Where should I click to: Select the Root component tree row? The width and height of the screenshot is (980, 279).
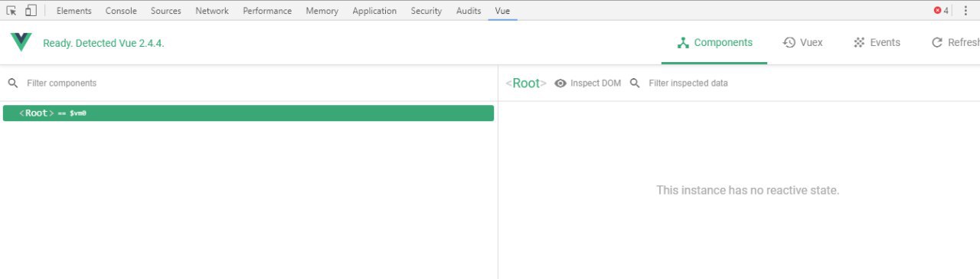point(248,113)
